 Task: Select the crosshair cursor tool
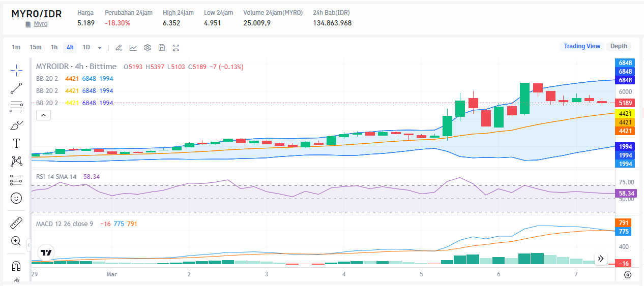pyautogui.click(x=16, y=70)
